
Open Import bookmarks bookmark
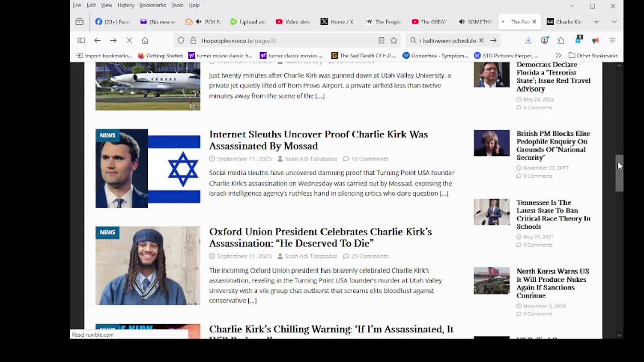[105, 56]
